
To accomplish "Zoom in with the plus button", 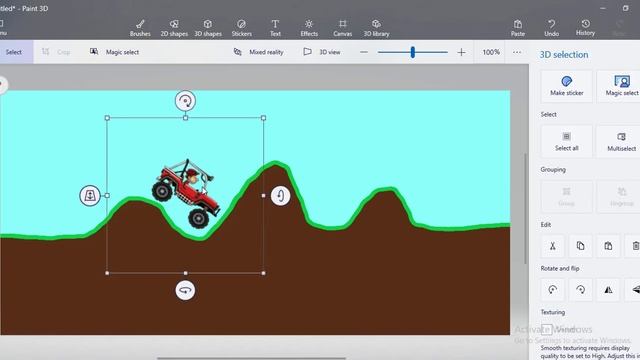I will pyautogui.click(x=461, y=52).
